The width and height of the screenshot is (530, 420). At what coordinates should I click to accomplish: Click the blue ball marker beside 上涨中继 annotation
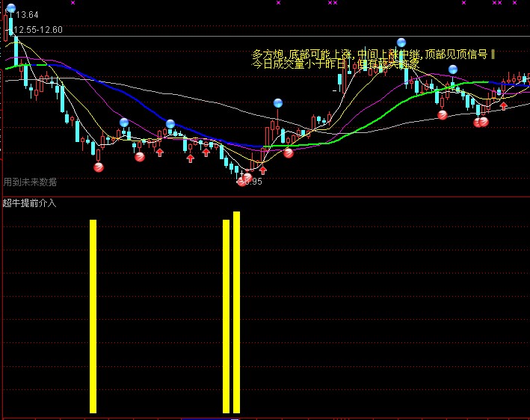coord(401,43)
